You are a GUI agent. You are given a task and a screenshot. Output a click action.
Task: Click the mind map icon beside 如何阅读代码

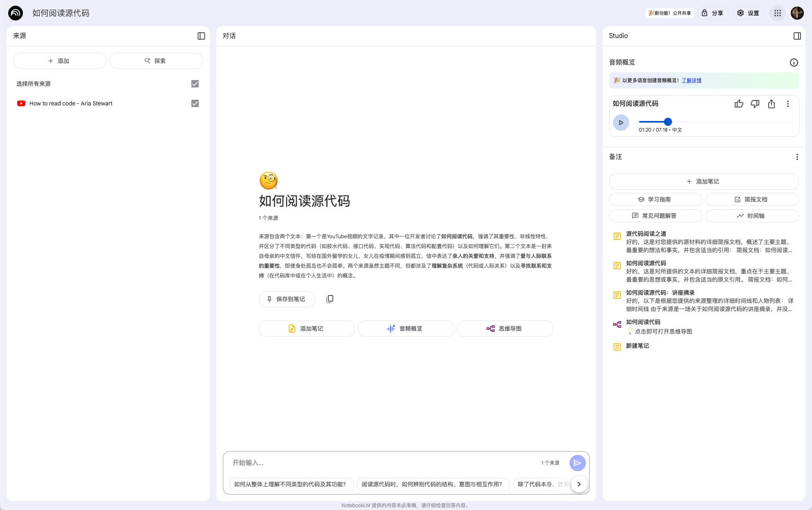tap(617, 324)
